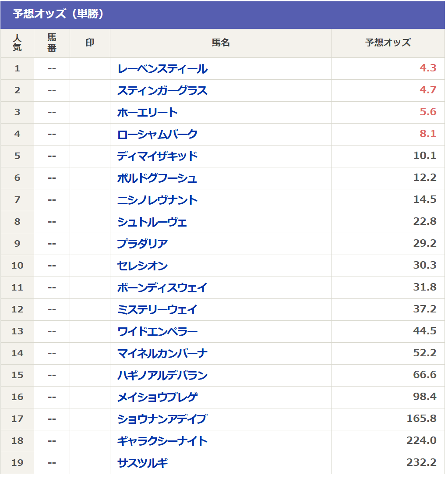Select the メイショウブレゲ horse link
Screen dimensions: 448x479
pos(157,397)
